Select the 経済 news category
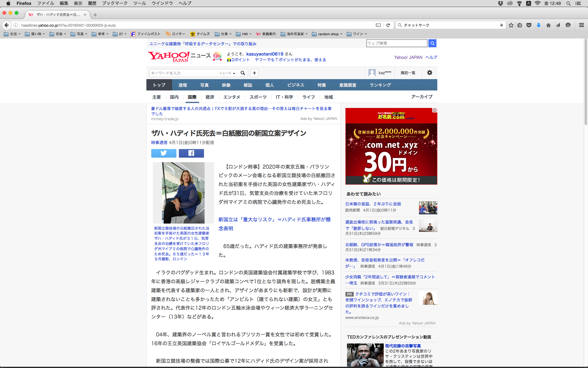 tap(210, 97)
